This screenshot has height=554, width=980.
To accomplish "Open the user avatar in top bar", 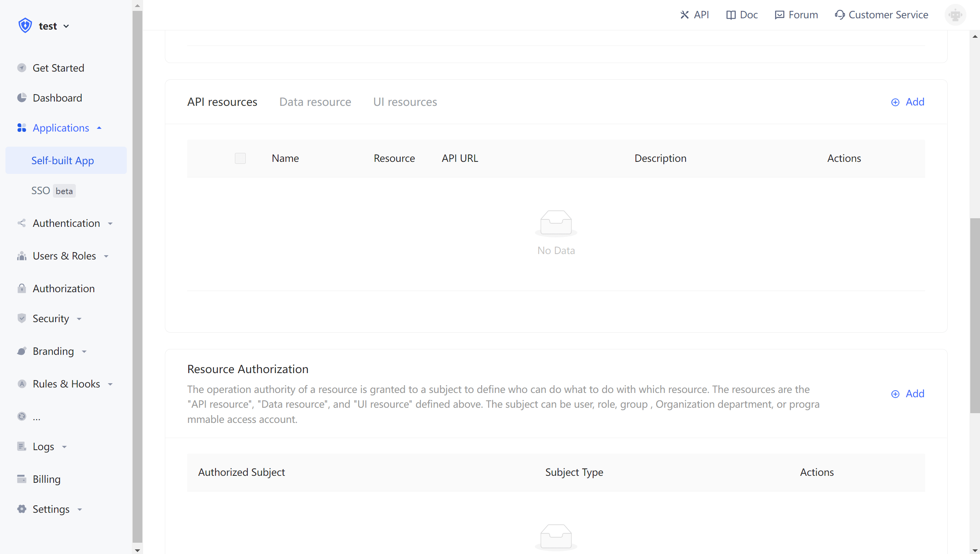I will point(955,15).
